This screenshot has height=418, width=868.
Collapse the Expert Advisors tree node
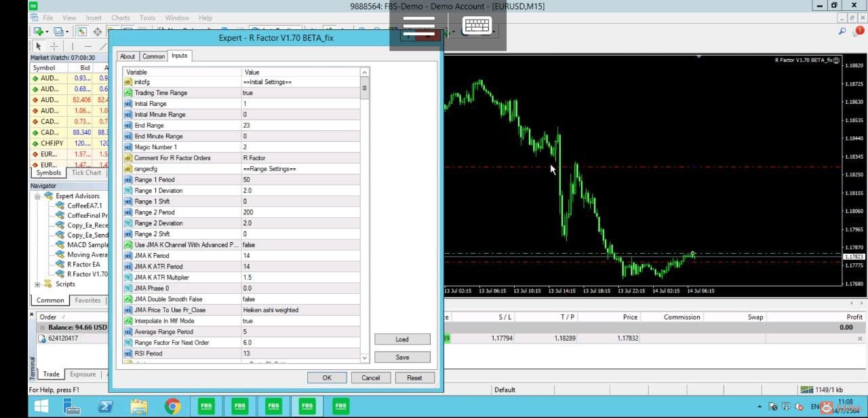tap(38, 196)
